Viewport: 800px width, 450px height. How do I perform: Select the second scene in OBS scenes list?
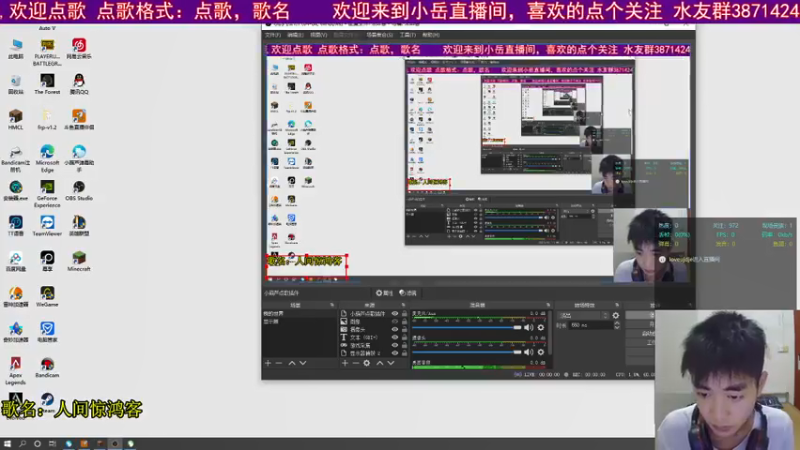tap(299, 321)
